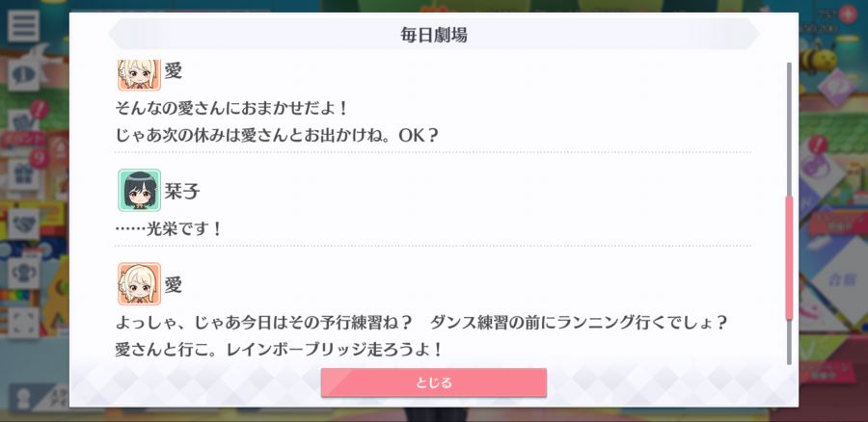Image resolution: width=868 pixels, height=422 pixels.
Task: Click the pink scrollbar thumb
Action: (789, 257)
